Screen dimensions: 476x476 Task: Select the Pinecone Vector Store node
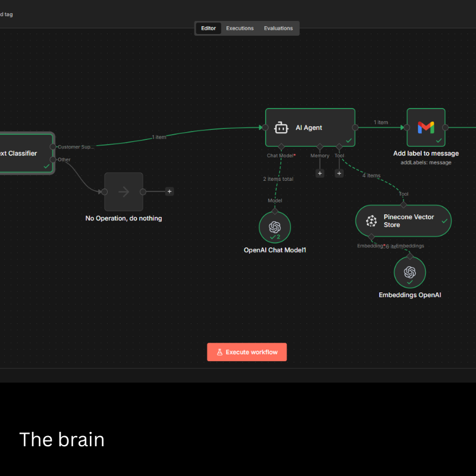click(x=403, y=221)
